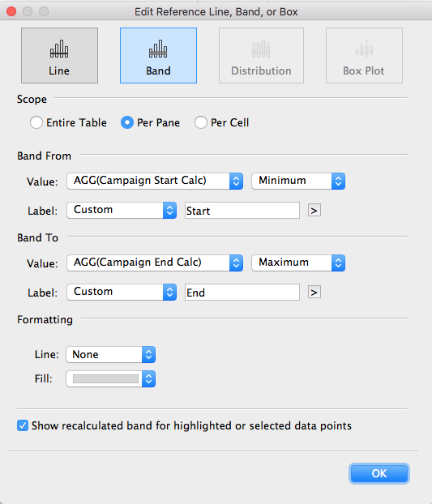Select the Band reference type icon

coord(158,55)
